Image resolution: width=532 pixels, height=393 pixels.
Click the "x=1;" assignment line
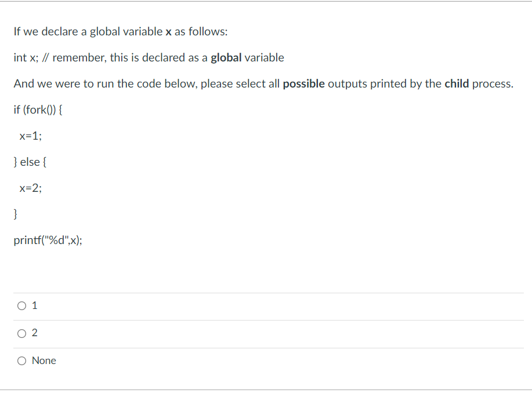click(31, 136)
